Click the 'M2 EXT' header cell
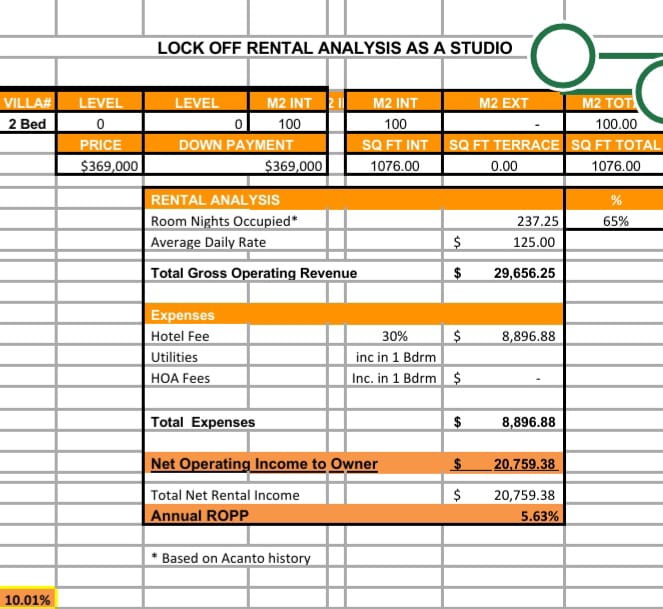 pos(503,103)
